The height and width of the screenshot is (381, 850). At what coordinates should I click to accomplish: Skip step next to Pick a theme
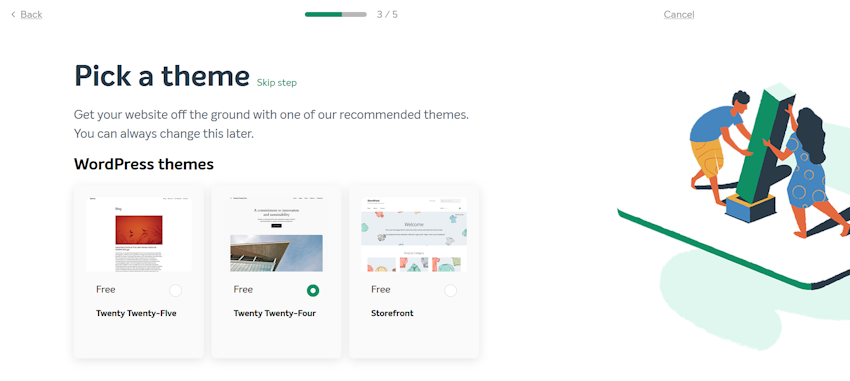(276, 83)
